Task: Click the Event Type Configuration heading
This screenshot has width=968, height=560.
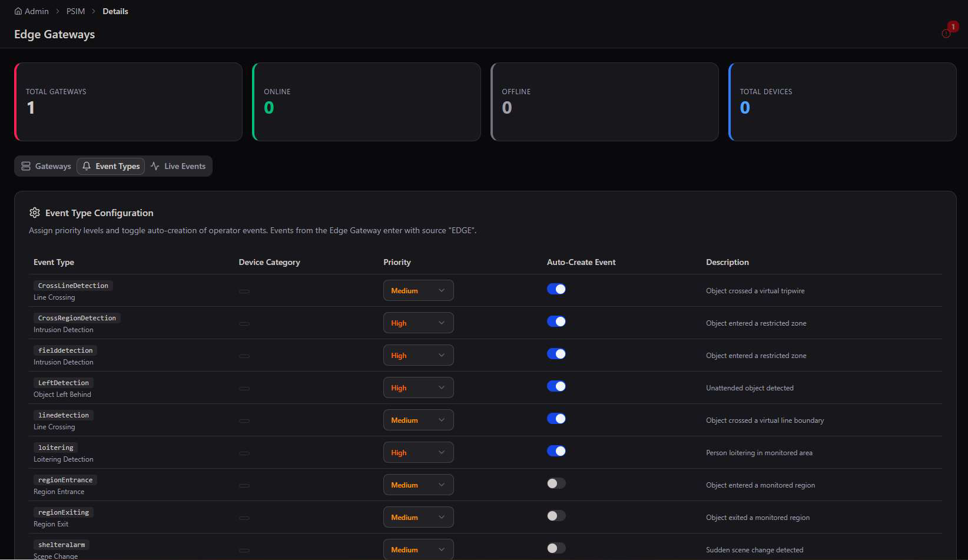Action: pyautogui.click(x=99, y=213)
